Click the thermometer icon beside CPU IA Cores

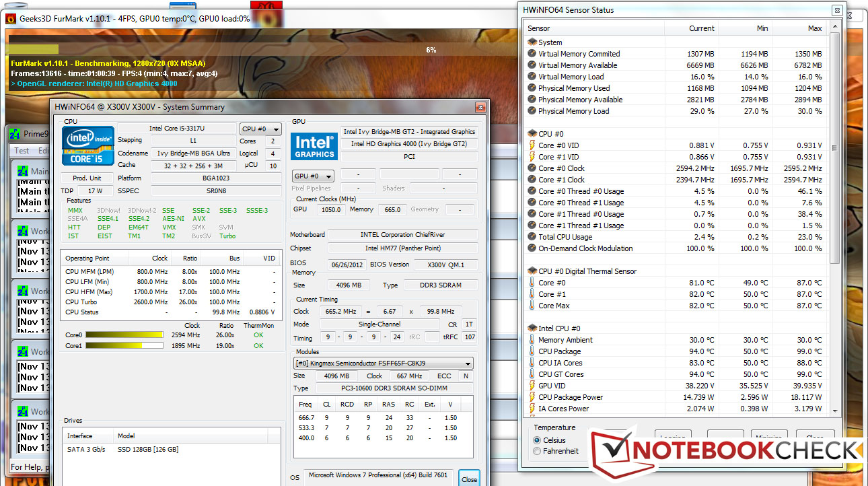532,363
